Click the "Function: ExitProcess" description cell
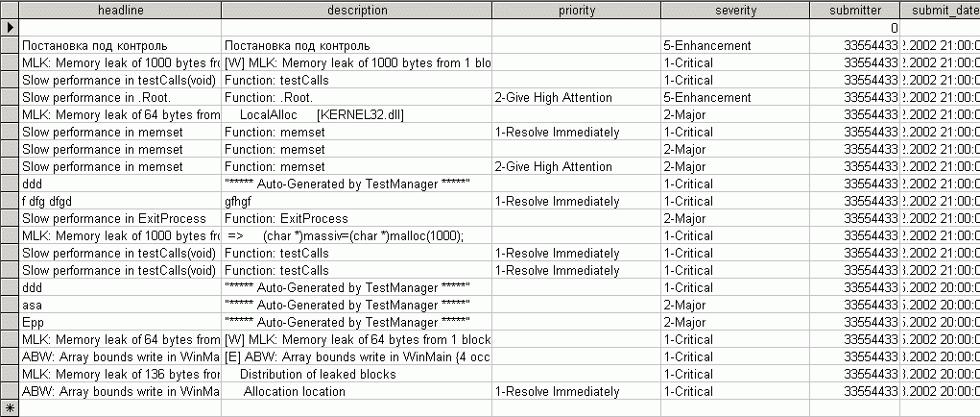 point(356,218)
